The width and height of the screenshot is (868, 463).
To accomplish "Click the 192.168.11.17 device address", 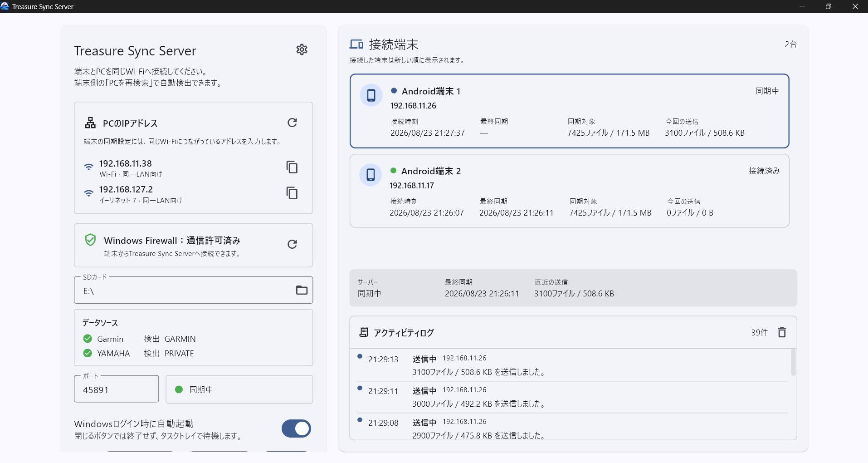I will [x=412, y=186].
